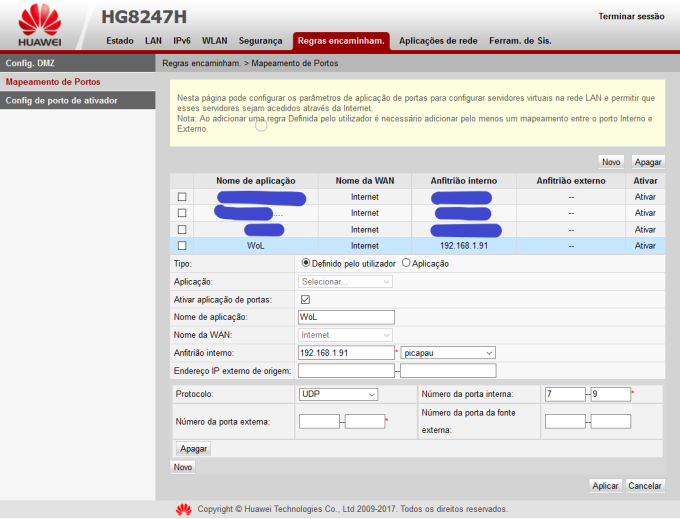This screenshot has height=519, width=680.
Task: Click the Huawei logo in header
Action: (x=40, y=25)
